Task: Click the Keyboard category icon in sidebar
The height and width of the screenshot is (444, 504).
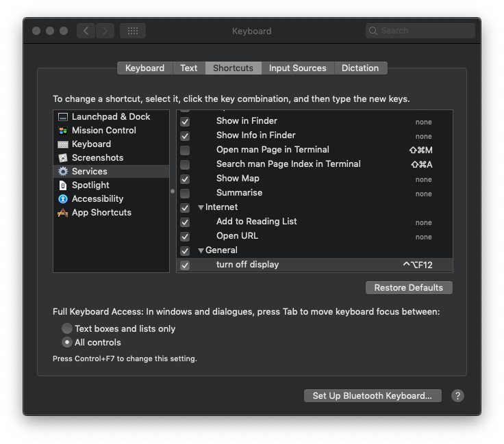Action: point(63,144)
